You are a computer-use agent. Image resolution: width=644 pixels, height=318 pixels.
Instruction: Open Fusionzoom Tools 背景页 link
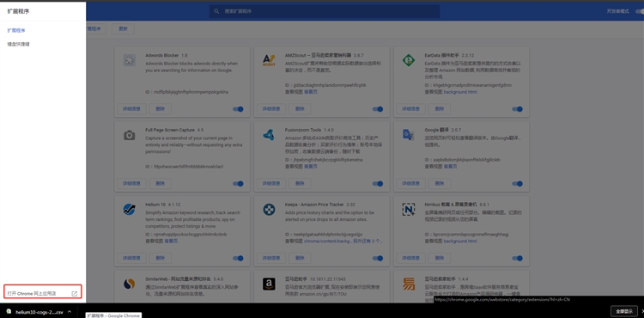pyautogui.click(x=311, y=167)
